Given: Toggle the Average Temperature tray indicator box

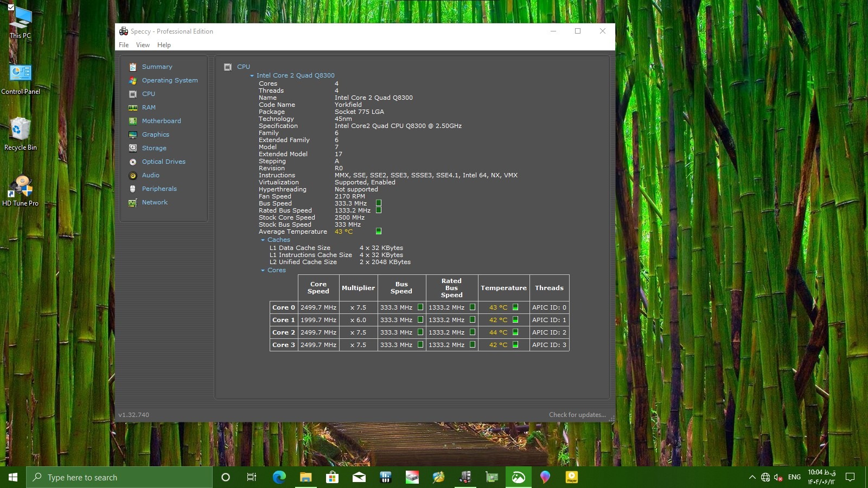Looking at the screenshot, I should [379, 232].
